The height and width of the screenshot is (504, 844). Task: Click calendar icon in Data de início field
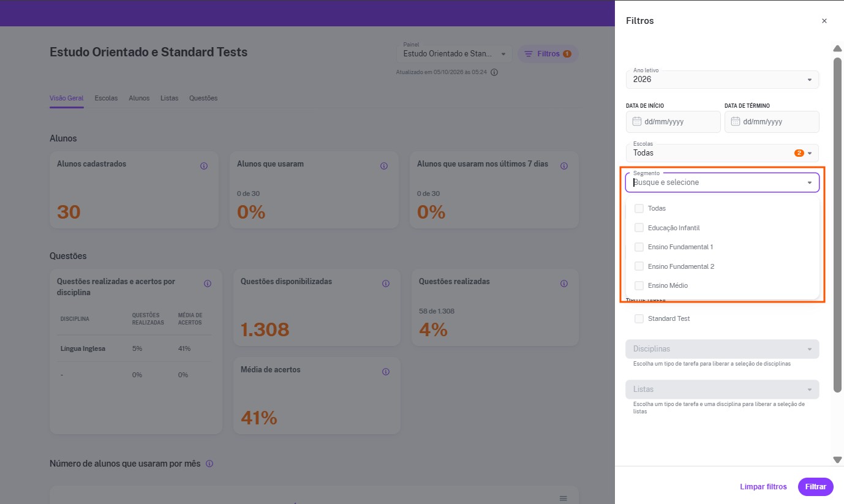[x=636, y=121]
